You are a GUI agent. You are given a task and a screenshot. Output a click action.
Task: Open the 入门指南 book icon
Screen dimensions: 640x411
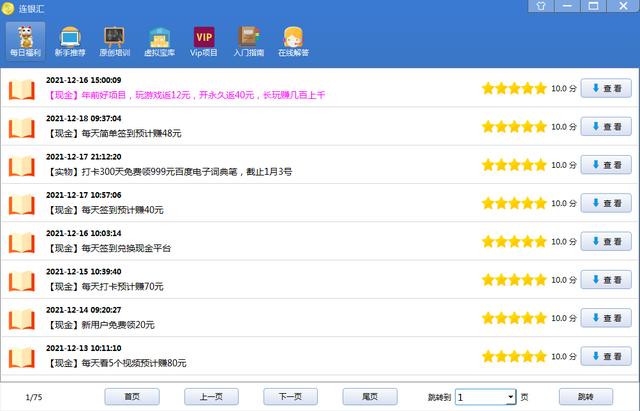coord(247,41)
